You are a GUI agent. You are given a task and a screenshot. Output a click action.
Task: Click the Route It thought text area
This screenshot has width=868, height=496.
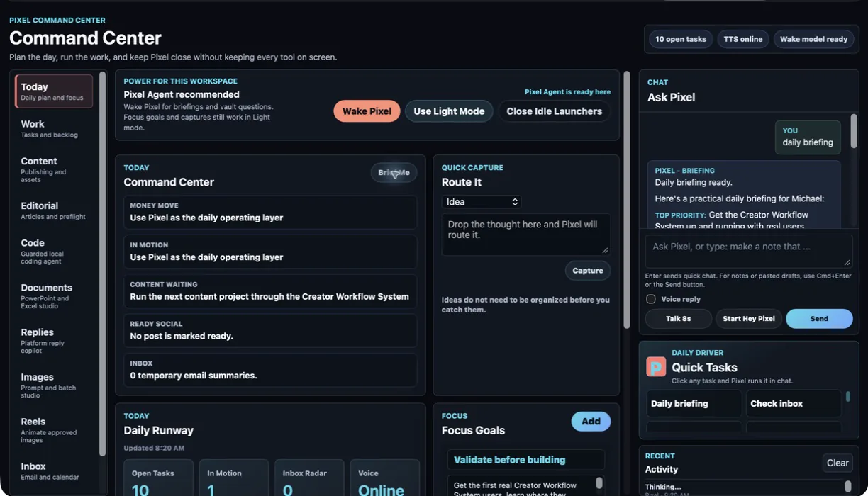pyautogui.click(x=526, y=235)
